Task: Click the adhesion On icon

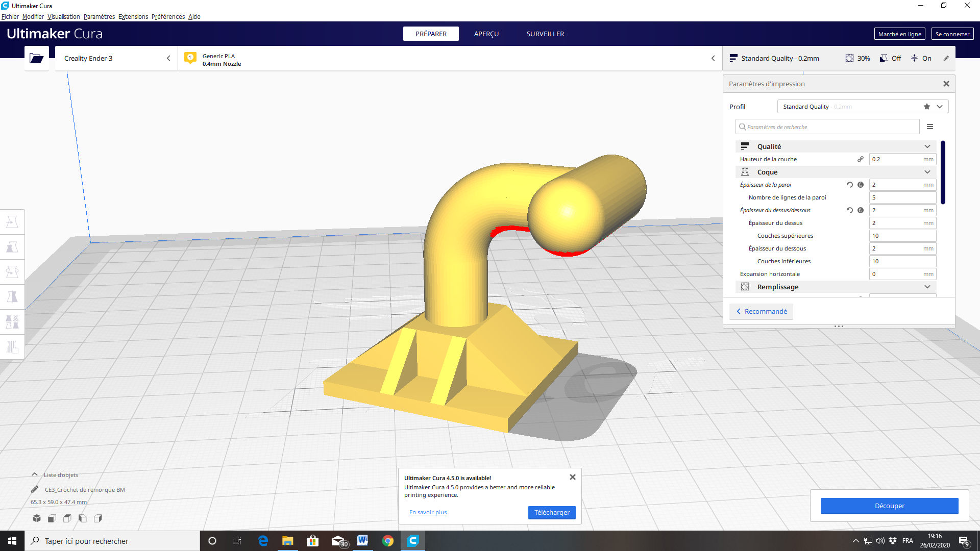Action: click(x=914, y=58)
